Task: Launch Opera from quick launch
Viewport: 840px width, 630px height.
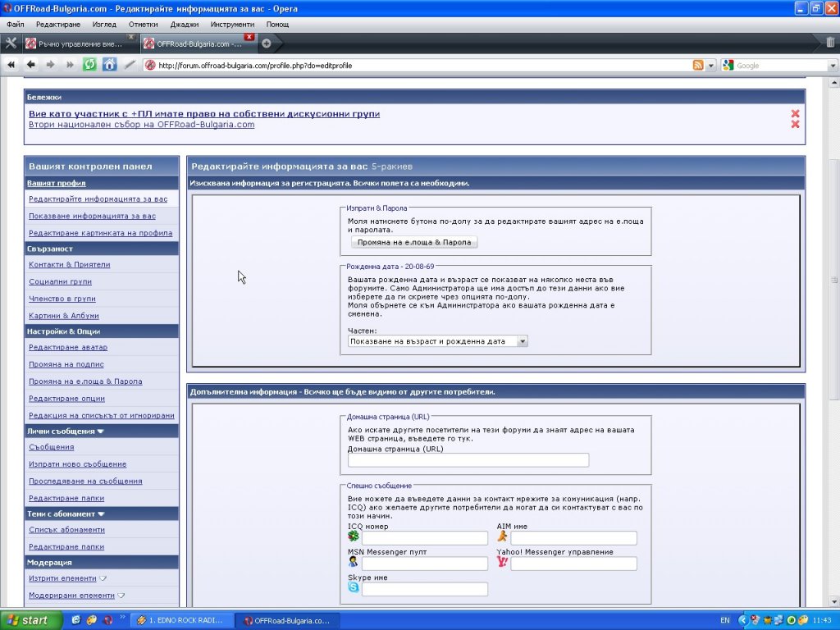Action: point(107,620)
